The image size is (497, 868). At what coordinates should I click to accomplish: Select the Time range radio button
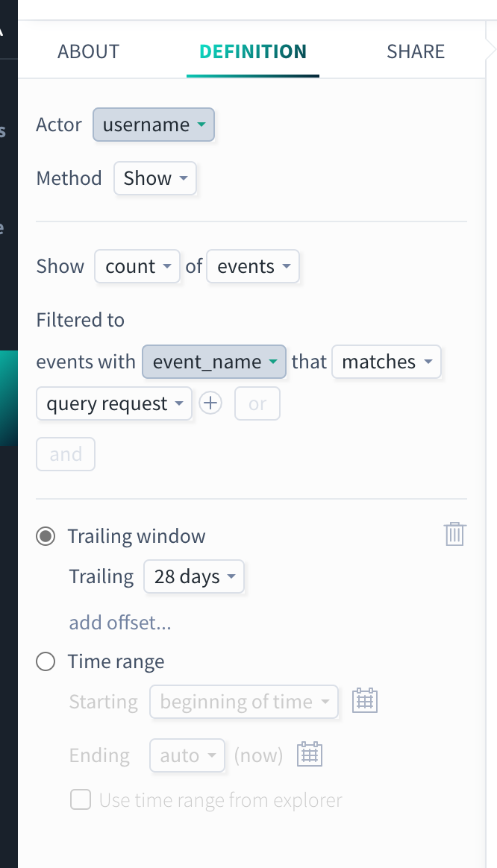point(46,661)
